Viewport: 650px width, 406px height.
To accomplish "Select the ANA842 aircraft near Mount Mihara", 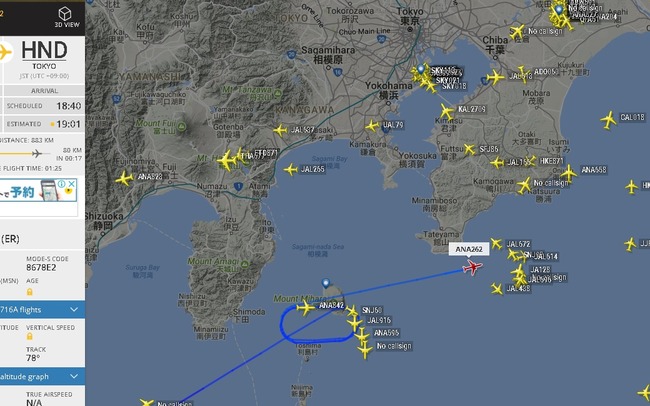I will click(305, 308).
